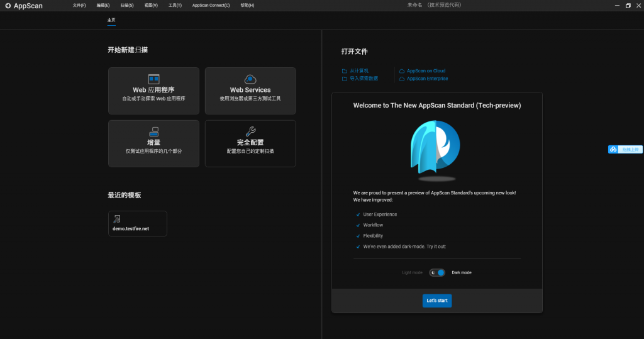Screen dimensions: 644x339
Task: Start a Web Services scan card
Action: (250, 91)
